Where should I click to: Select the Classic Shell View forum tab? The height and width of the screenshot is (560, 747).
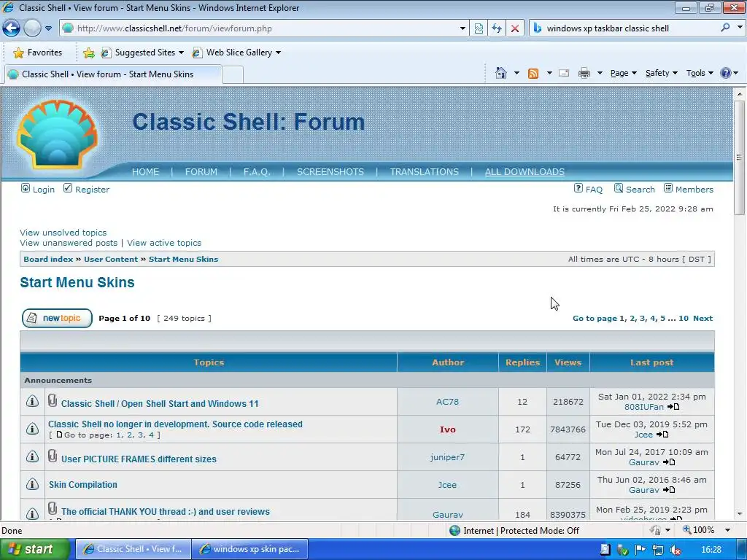coord(113,74)
